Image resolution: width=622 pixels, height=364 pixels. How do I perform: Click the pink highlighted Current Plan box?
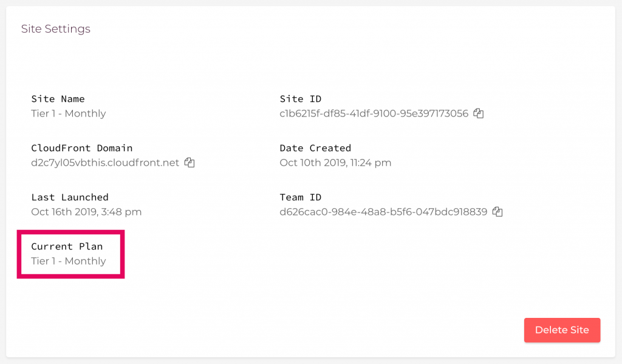[70, 254]
